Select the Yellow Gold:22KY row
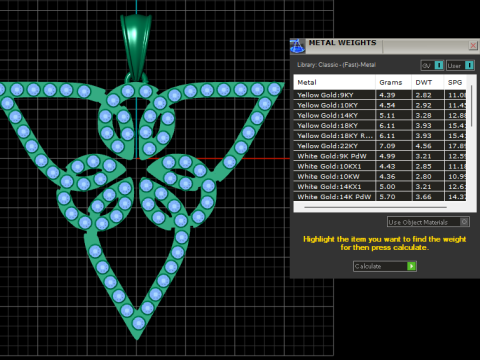 point(380,146)
